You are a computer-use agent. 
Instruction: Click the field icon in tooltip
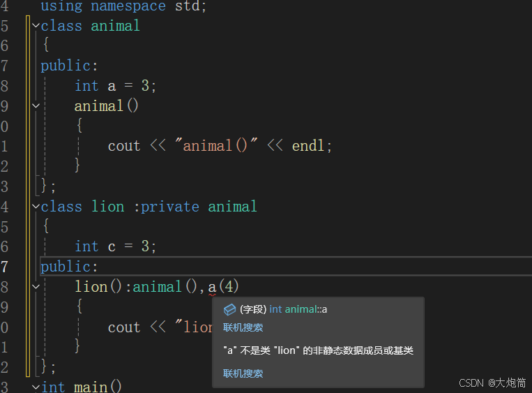click(x=229, y=309)
